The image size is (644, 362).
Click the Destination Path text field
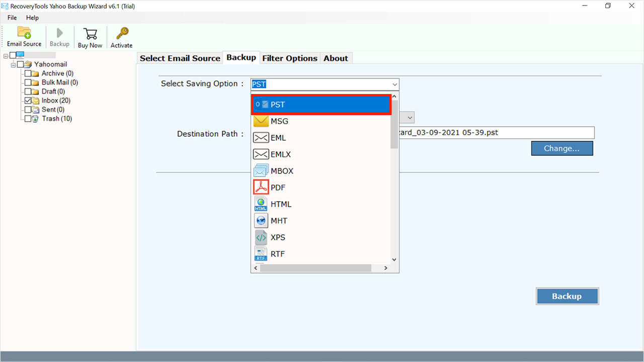pyautogui.click(x=497, y=133)
